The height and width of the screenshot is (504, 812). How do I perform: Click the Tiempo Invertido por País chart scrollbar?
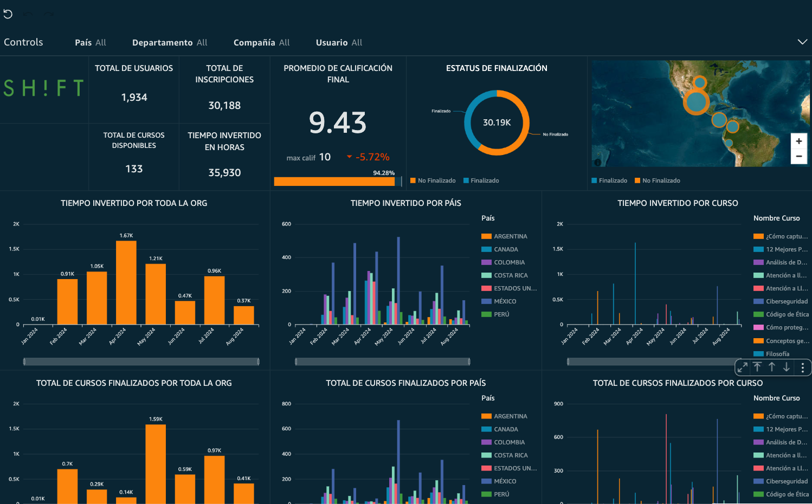click(383, 361)
